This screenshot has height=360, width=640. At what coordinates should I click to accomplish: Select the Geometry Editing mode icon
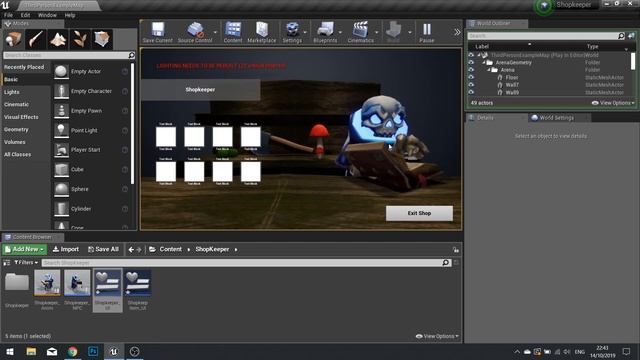[102, 39]
